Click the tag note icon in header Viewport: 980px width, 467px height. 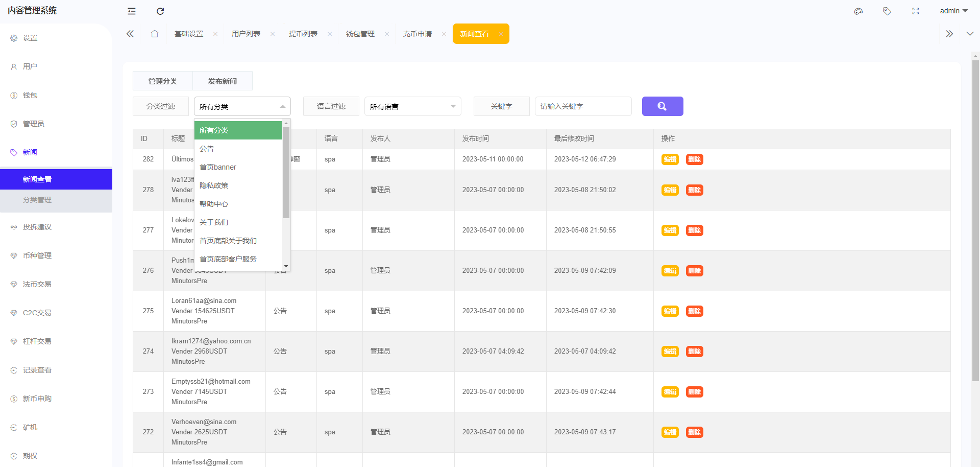click(887, 11)
